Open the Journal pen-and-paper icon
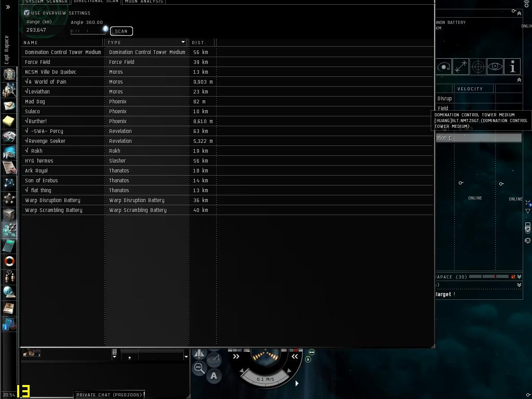532x399 pixels. click(9, 168)
